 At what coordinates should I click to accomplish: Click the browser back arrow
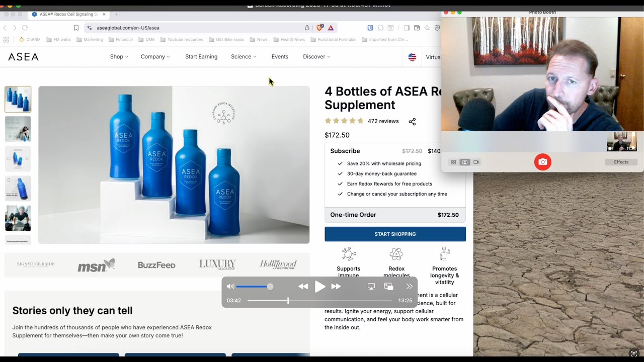point(5,28)
